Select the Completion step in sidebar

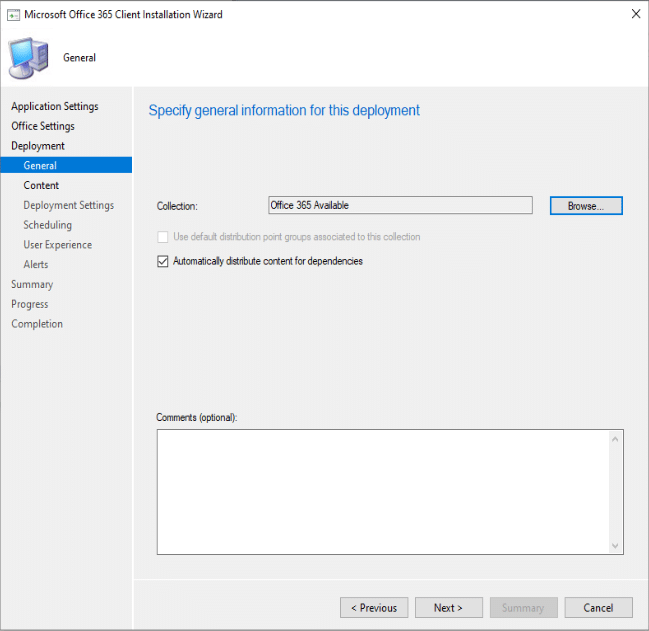pos(37,324)
